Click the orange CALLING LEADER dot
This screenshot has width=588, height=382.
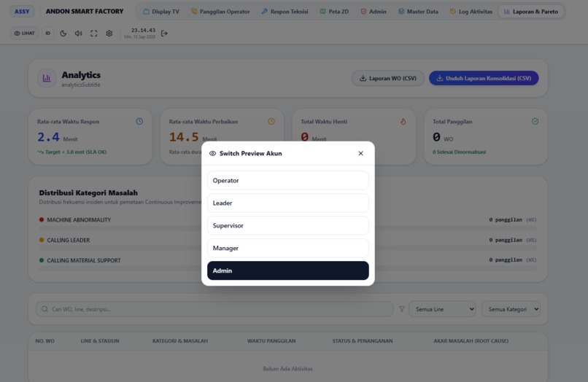42,240
